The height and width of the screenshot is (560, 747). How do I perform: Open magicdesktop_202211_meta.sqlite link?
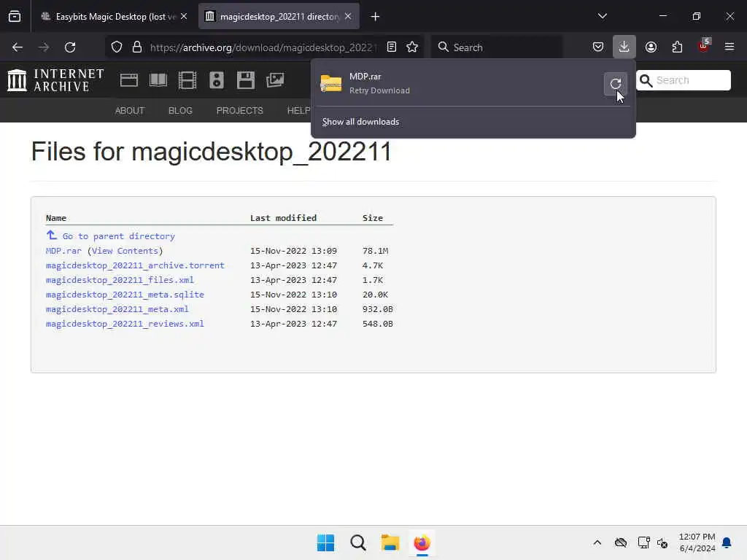125,295
